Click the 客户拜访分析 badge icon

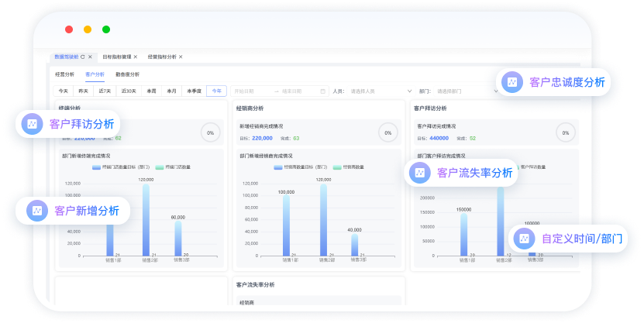point(32,124)
